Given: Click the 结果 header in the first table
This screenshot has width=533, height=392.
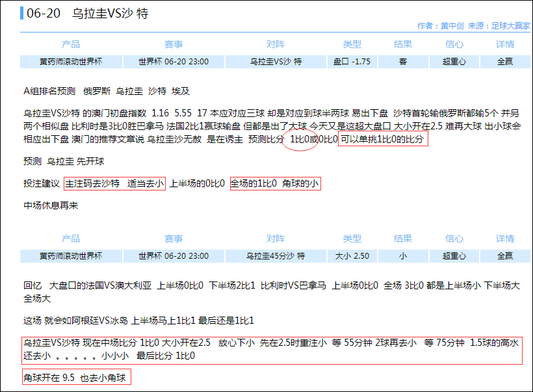Looking at the screenshot, I should 403,44.
